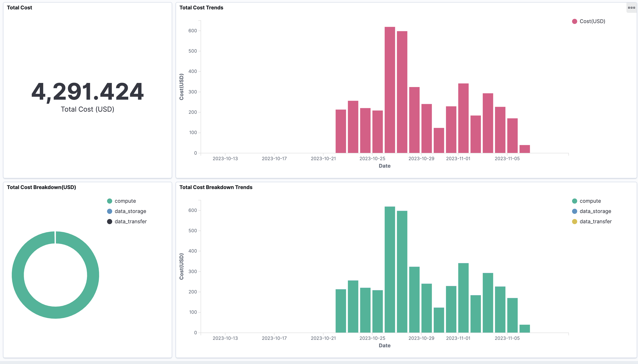Select the green compute donut ring

(18, 275)
